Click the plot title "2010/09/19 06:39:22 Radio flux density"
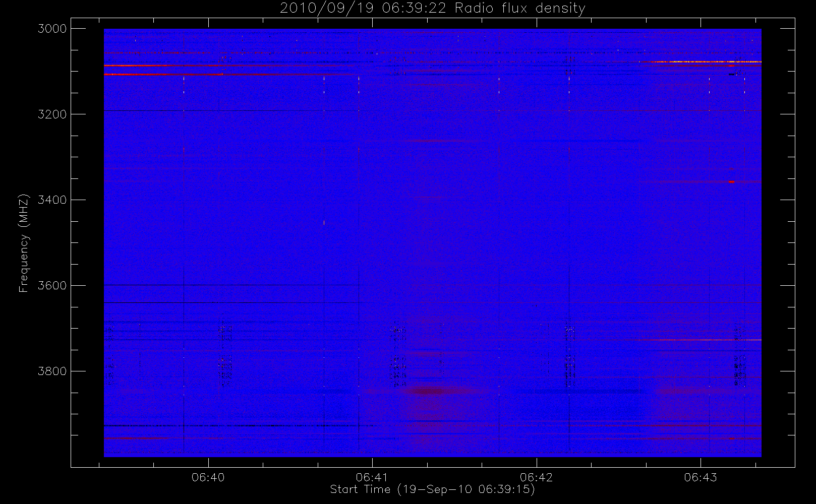This screenshot has width=816, height=504. tap(432, 9)
